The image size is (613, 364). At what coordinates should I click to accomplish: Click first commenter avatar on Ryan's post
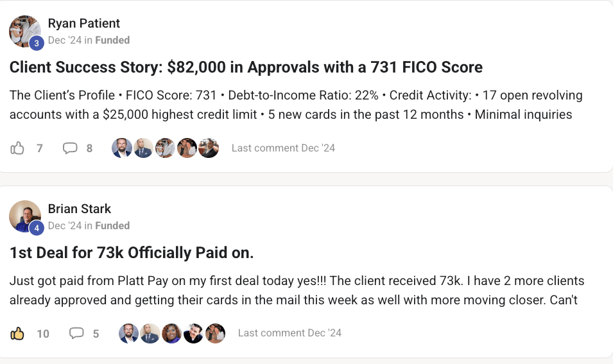122,148
